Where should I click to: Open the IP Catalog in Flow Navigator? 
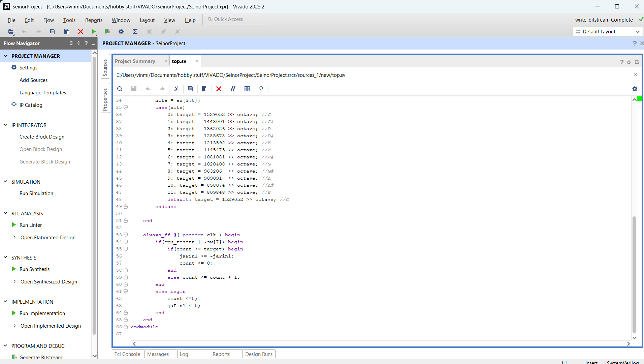[31, 105]
